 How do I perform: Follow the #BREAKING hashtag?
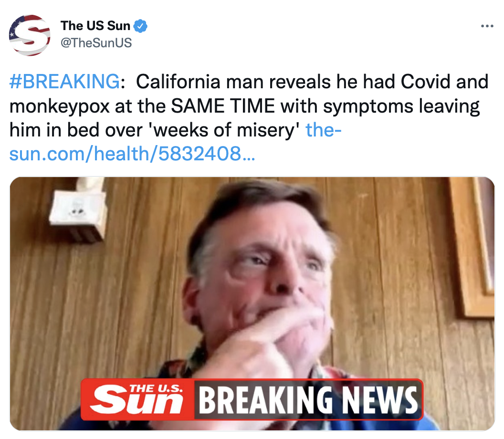64,82
